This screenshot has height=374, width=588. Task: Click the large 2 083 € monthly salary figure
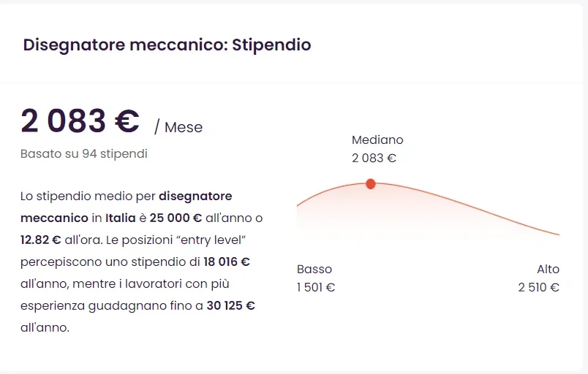tap(80, 121)
